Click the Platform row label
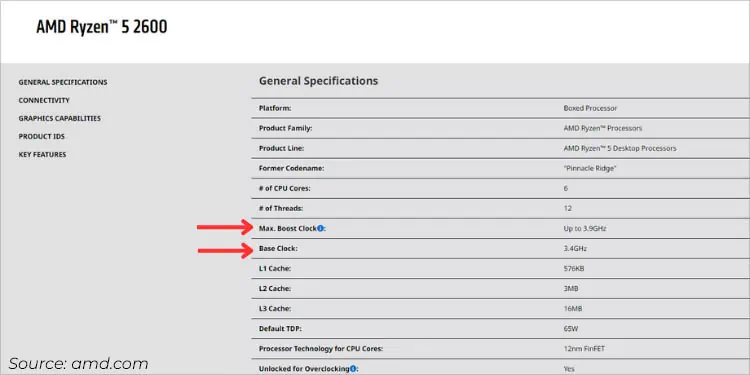 pos(275,108)
